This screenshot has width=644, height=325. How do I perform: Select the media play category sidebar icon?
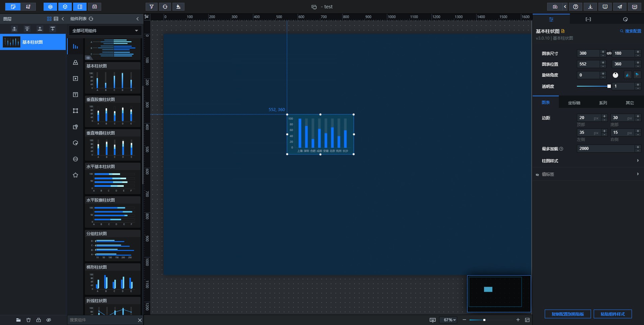[75, 78]
